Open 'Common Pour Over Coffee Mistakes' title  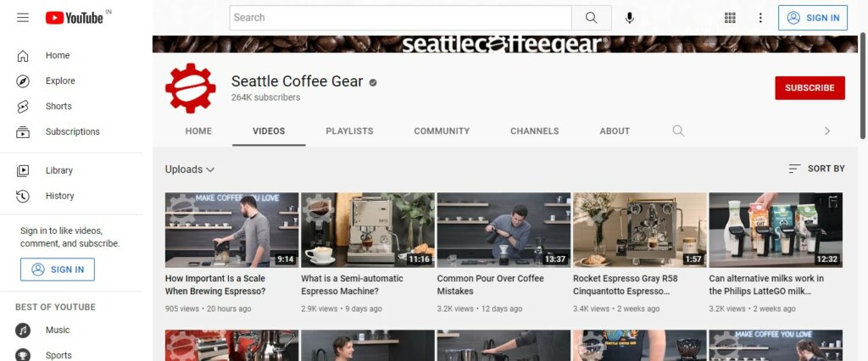(x=491, y=285)
